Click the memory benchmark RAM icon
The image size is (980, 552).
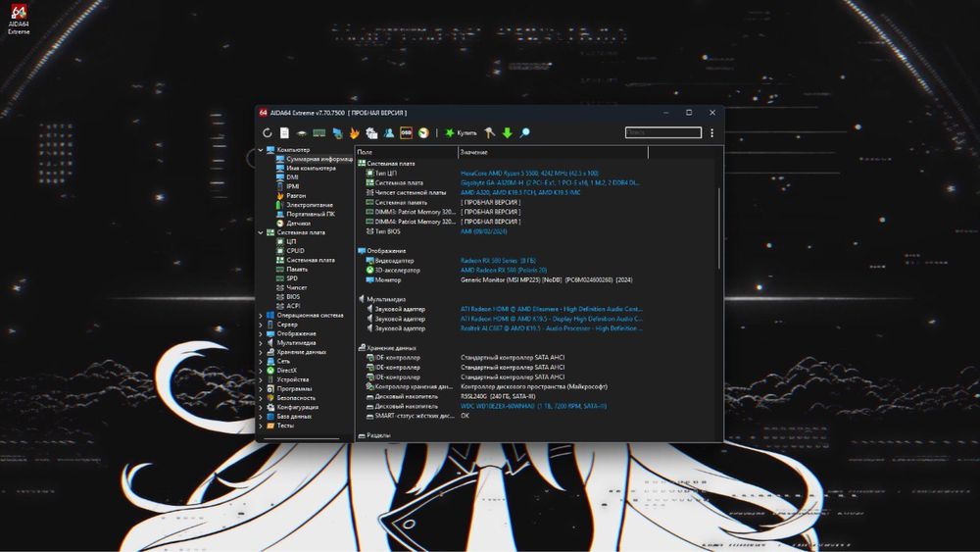(318, 132)
